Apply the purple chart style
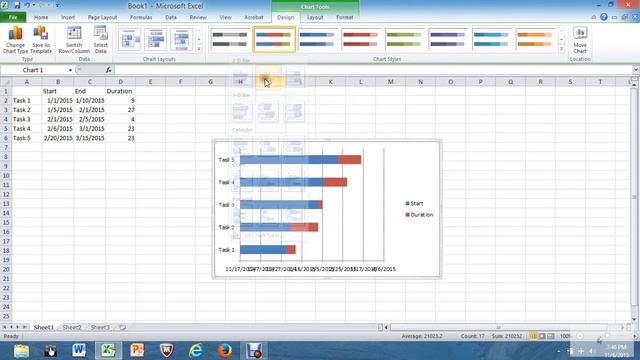The image size is (640, 360). tap(447, 39)
